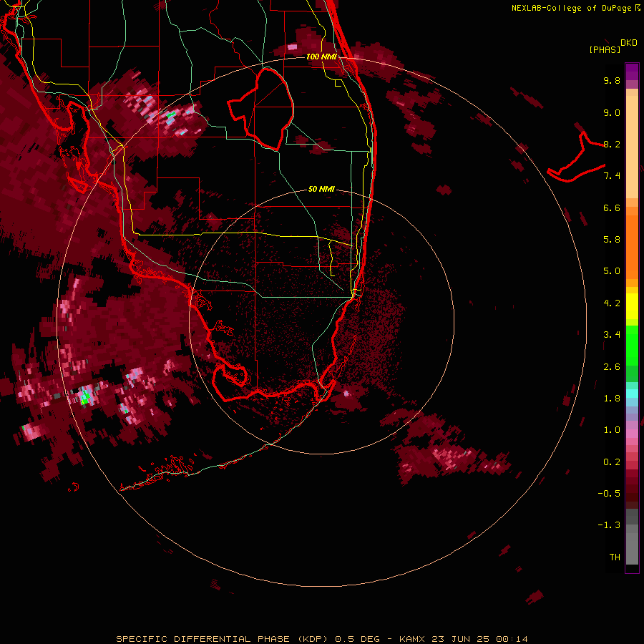This screenshot has width=644, height=644.
Task: Click the -1.3 value on color scale
Action: [x=609, y=525]
